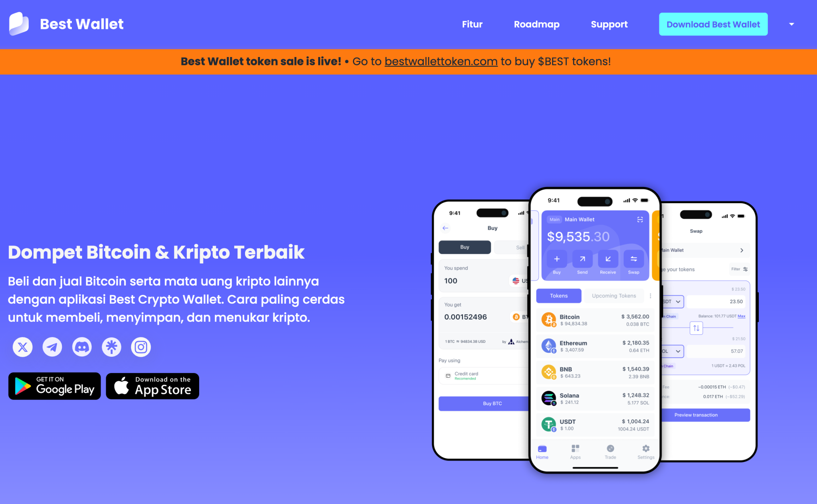Open Fitur menu in navigation bar
Screen dimensions: 817x504
click(x=473, y=24)
